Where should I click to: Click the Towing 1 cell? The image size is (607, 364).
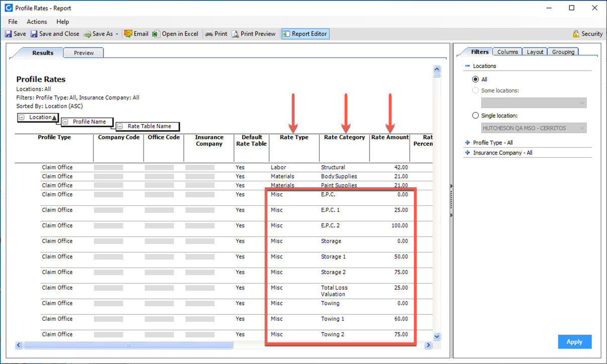[332, 319]
